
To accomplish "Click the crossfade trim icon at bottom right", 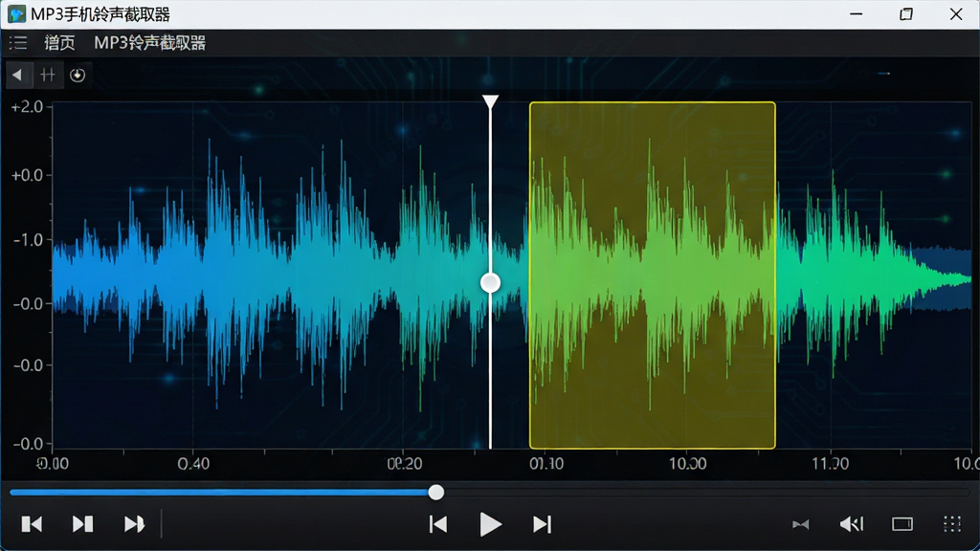I will tap(801, 524).
